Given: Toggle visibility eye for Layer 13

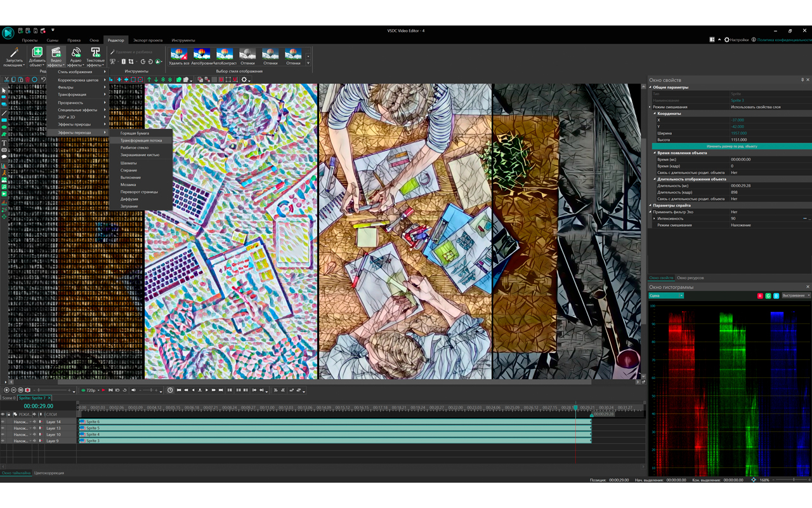Looking at the screenshot, I should click(x=3, y=428).
